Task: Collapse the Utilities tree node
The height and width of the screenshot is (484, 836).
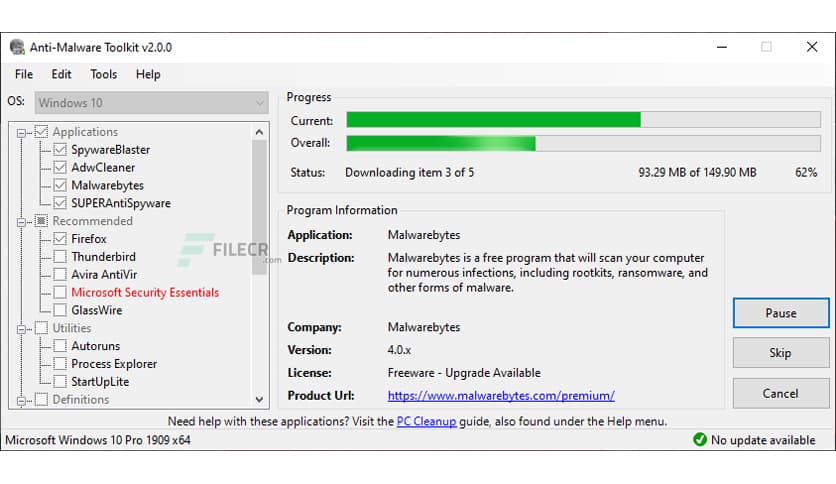Action: pos(21,329)
